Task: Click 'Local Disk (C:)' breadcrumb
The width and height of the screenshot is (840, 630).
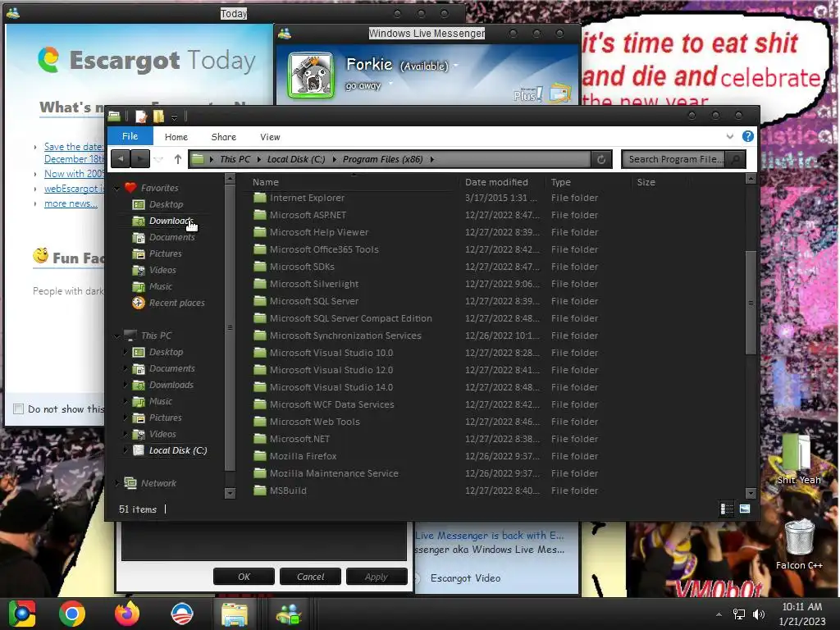Action: tap(295, 159)
